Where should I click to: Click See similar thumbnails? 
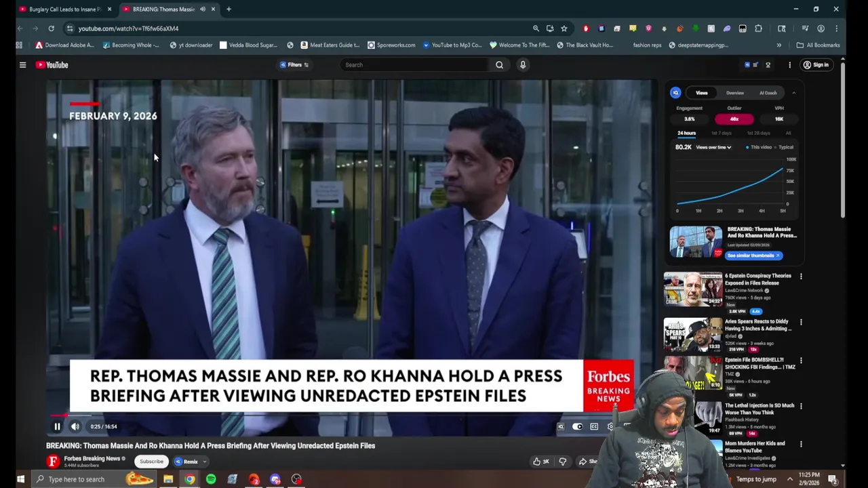(x=753, y=256)
